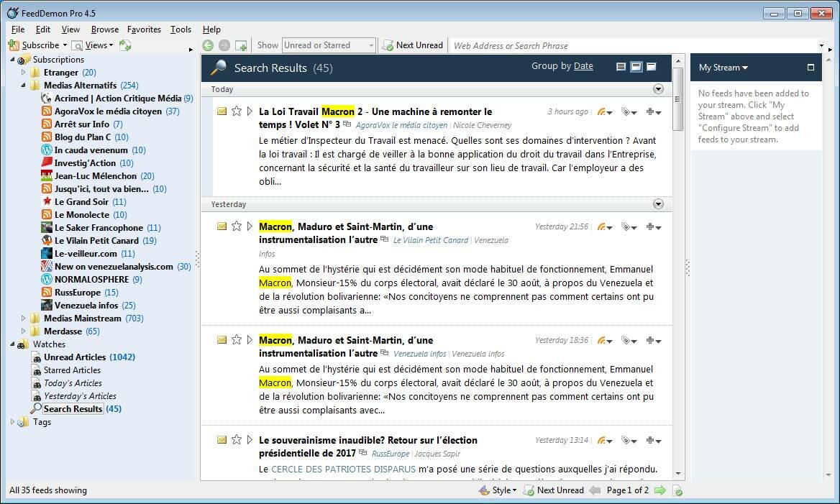The width and height of the screenshot is (840, 504).
Task: Open La Loi Travail Macron 2 article title
Action: pos(375,118)
